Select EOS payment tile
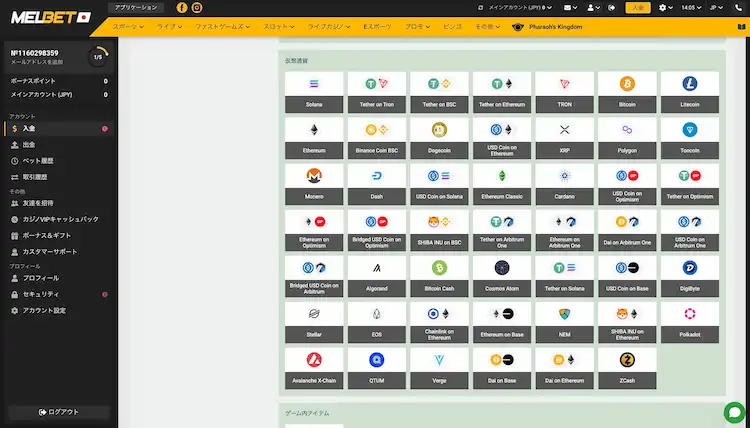 coord(376,322)
